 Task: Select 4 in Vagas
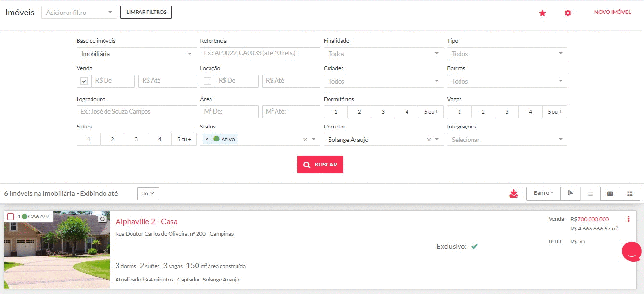[530, 112]
